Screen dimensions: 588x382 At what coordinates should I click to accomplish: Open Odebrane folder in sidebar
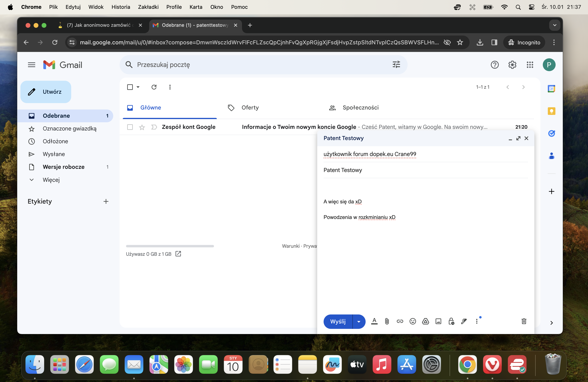click(65, 116)
